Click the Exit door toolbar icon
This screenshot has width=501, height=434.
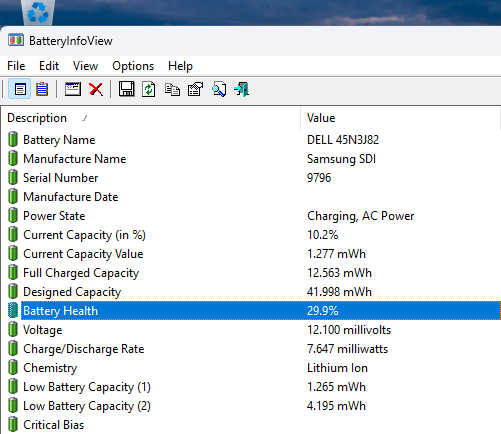242,89
